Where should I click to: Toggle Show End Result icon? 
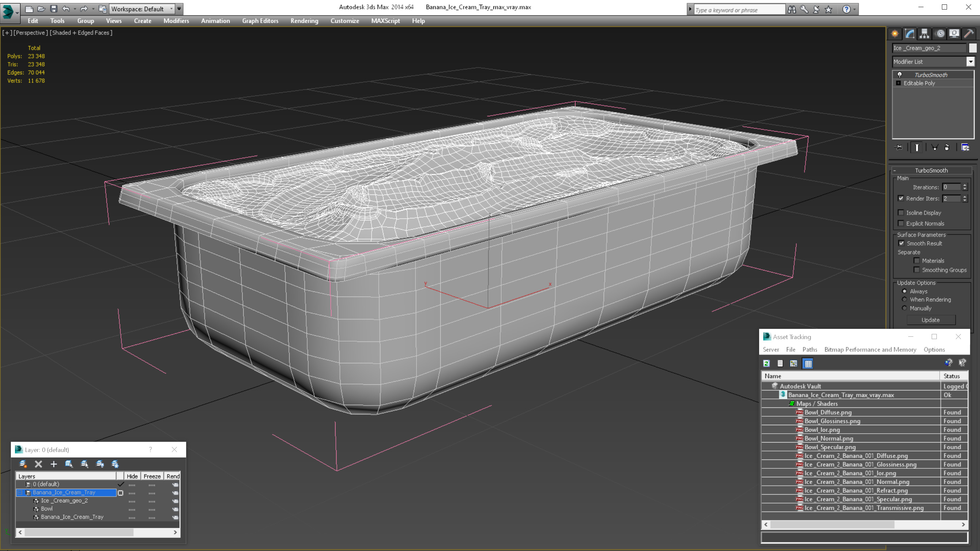[x=917, y=148]
